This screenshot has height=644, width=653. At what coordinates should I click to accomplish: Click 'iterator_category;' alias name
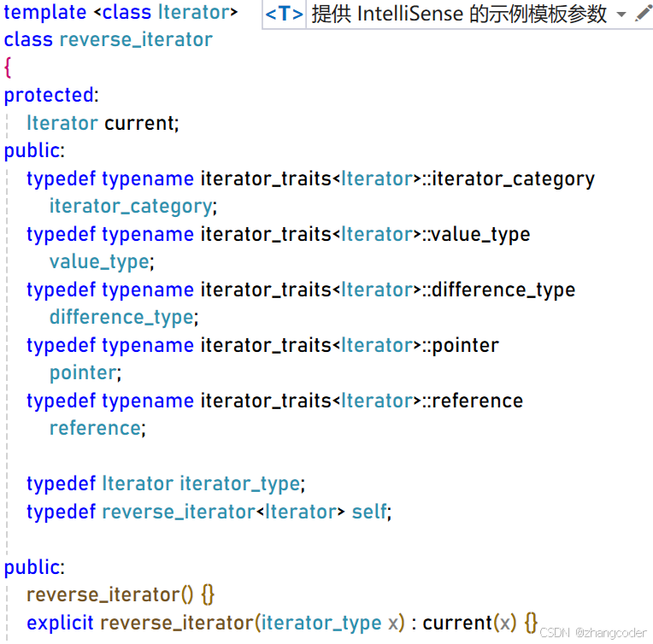(x=133, y=207)
